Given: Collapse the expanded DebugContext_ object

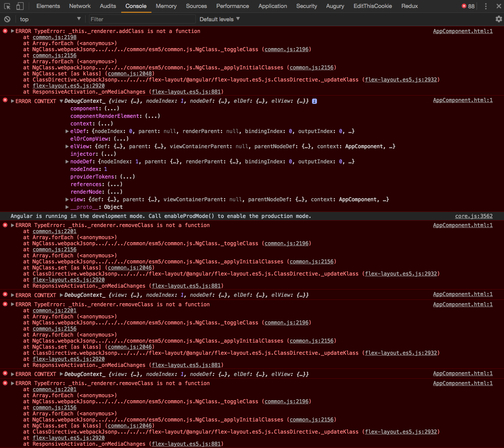Looking at the screenshot, I should click(61, 101).
